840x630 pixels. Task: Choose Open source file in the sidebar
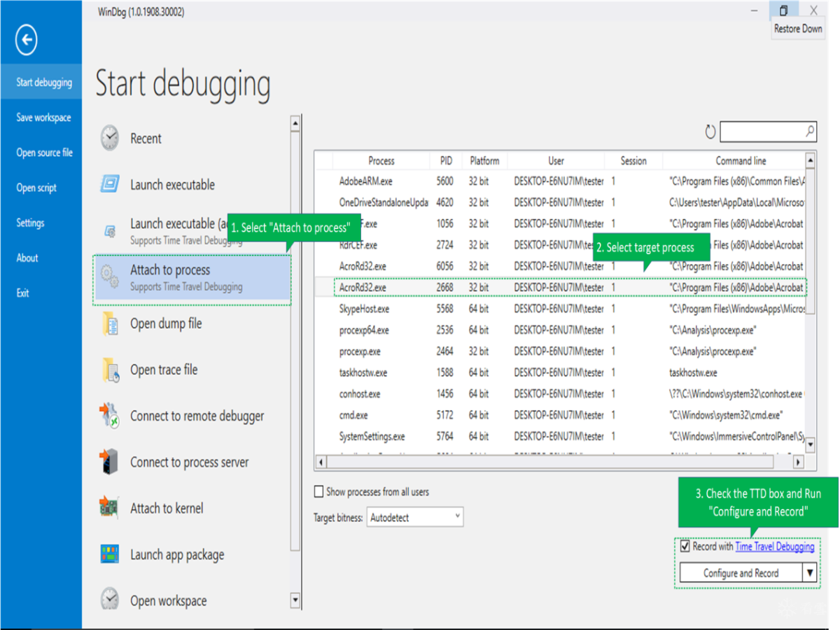pos(45,153)
